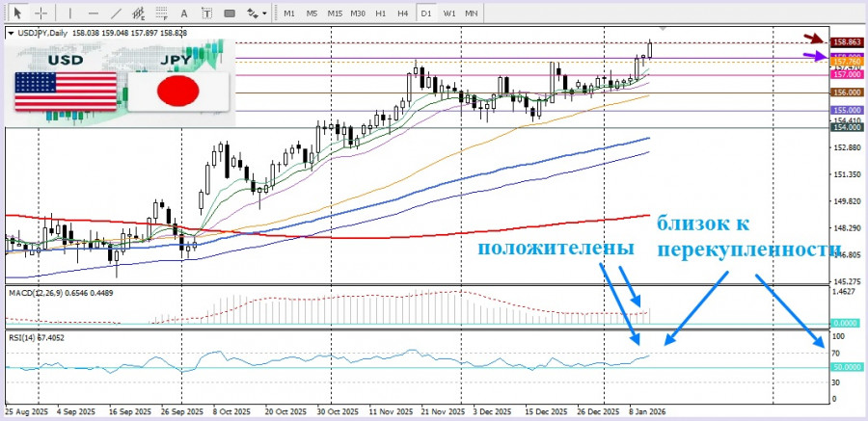Open the arrows/shapes dropdown arrow
Image resolution: width=868 pixels, height=421 pixels.
coord(265,13)
